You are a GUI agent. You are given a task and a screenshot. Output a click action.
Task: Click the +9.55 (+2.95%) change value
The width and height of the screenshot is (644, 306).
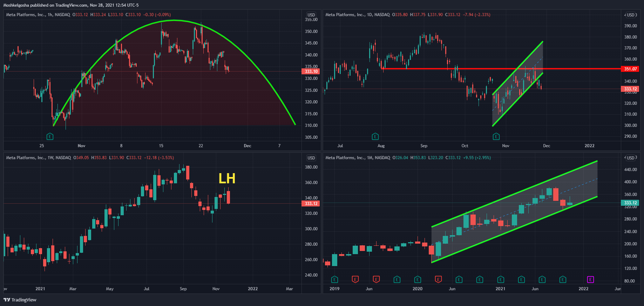(477, 158)
